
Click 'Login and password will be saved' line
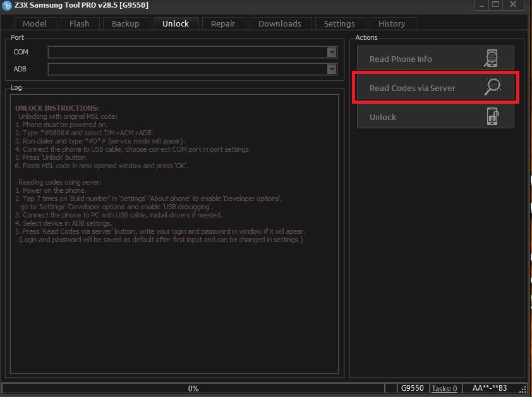[x=161, y=240]
